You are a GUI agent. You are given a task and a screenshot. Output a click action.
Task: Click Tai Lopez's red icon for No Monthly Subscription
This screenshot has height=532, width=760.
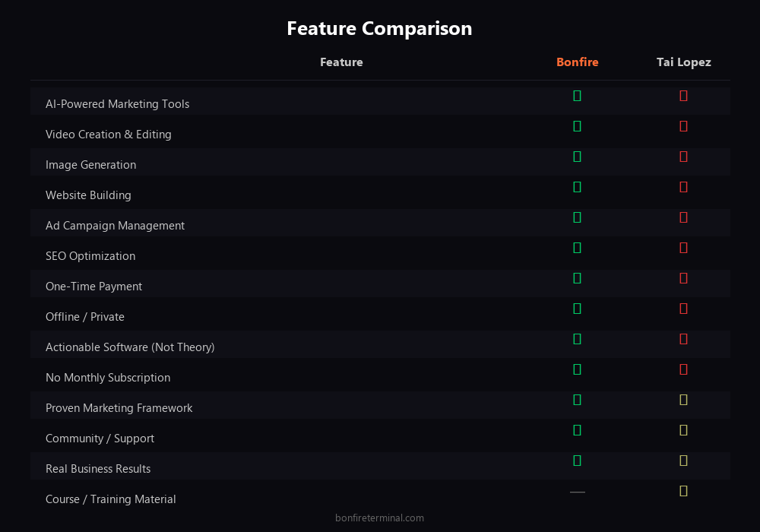[683, 369]
